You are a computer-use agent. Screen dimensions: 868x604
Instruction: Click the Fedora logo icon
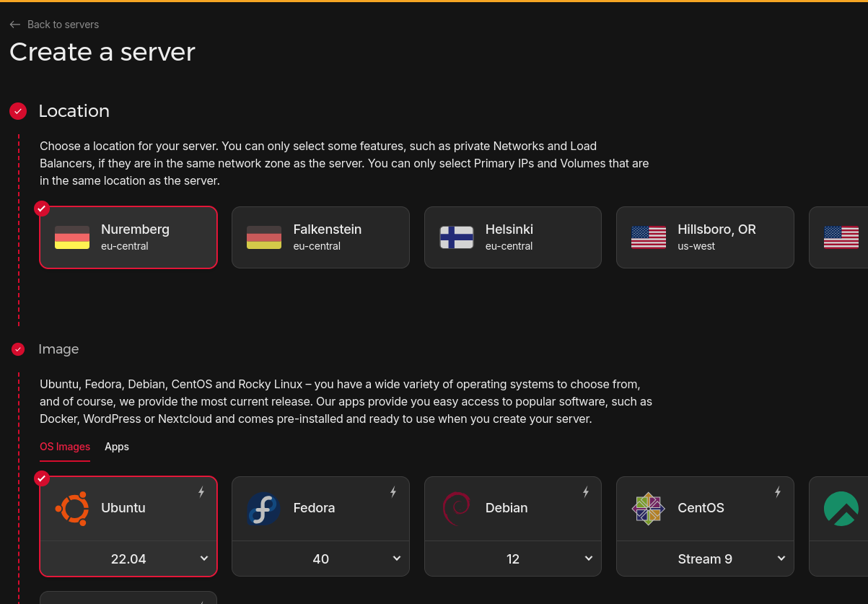point(264,508)
